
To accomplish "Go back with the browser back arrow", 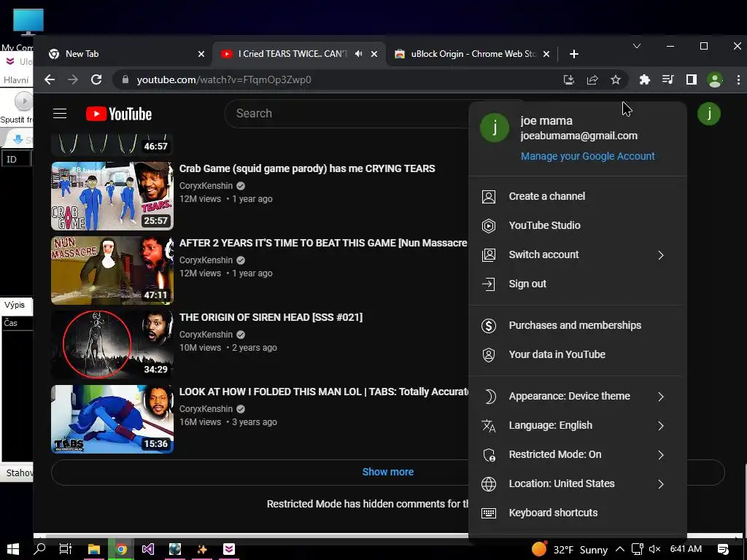I will click(50, 79).
